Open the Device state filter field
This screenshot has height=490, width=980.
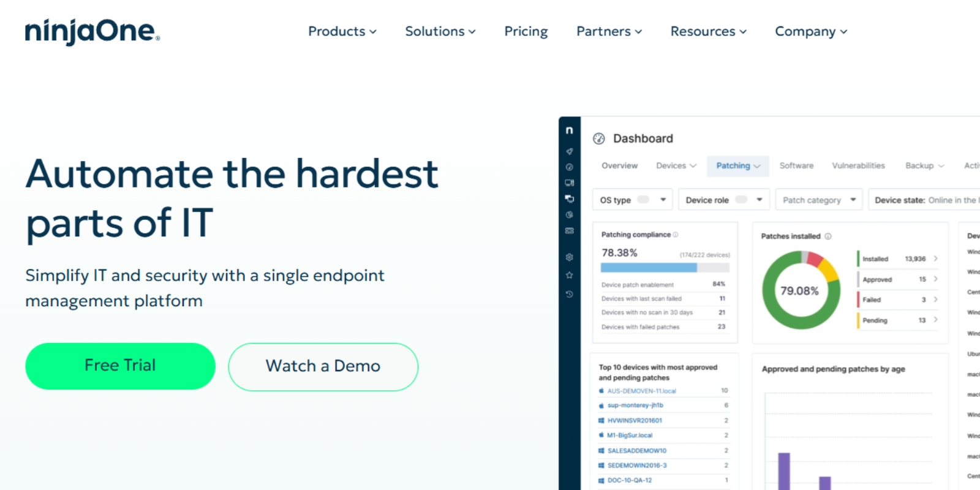924,200
